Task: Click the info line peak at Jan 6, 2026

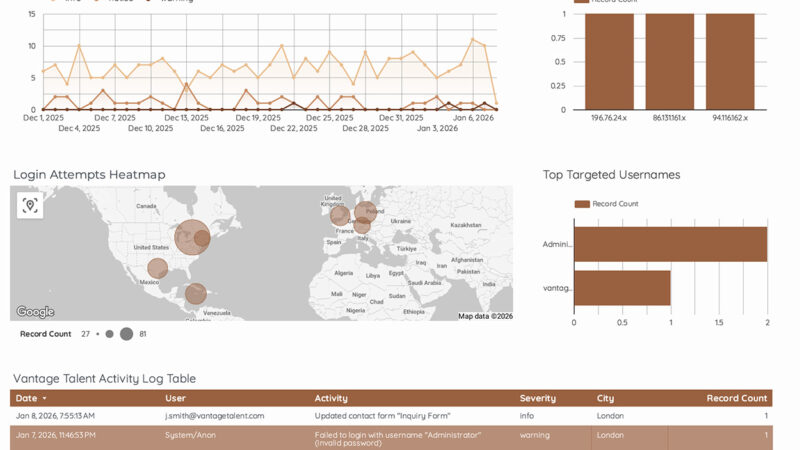Action: click(473, 39)
